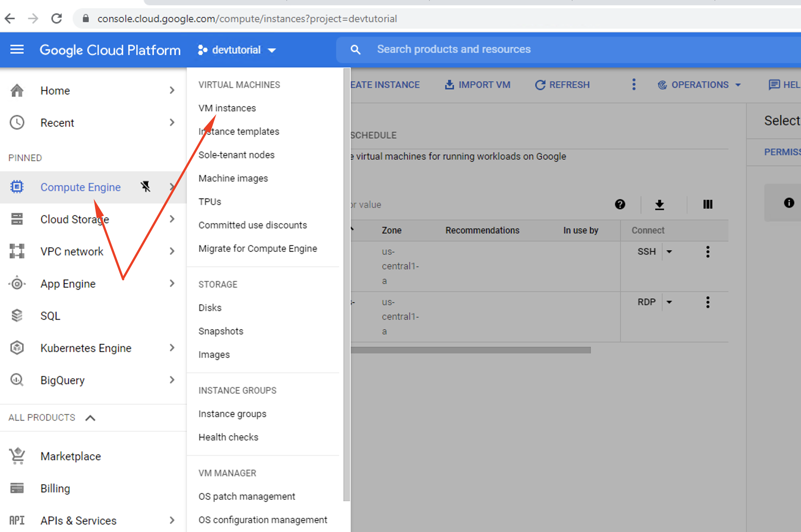The height and width of the screenshot is (532, 801).
Task: Click the Cloud Storage icon
Action: tap(17, 219)
